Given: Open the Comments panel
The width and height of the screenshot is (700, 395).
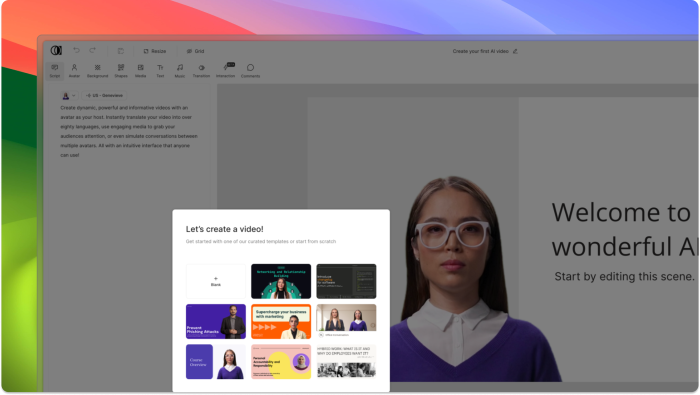Looking at the screenshot, I should click(x=250, y=71).
